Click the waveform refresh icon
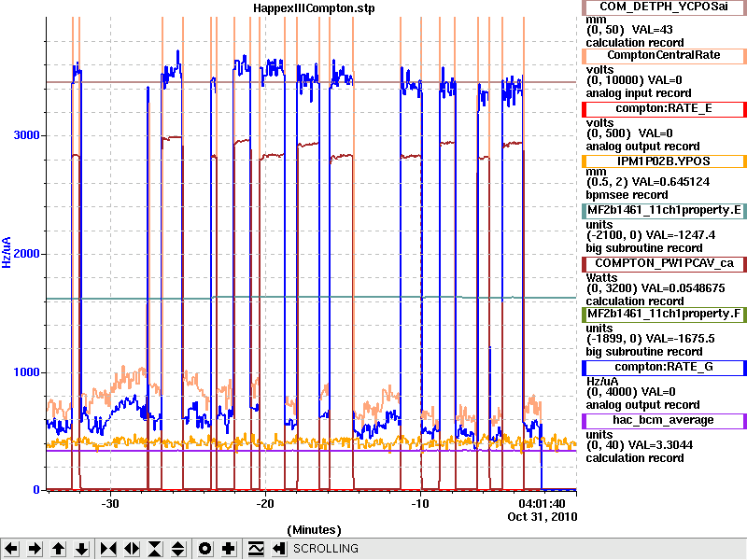The image size is (747, 560). click(256, 549)
